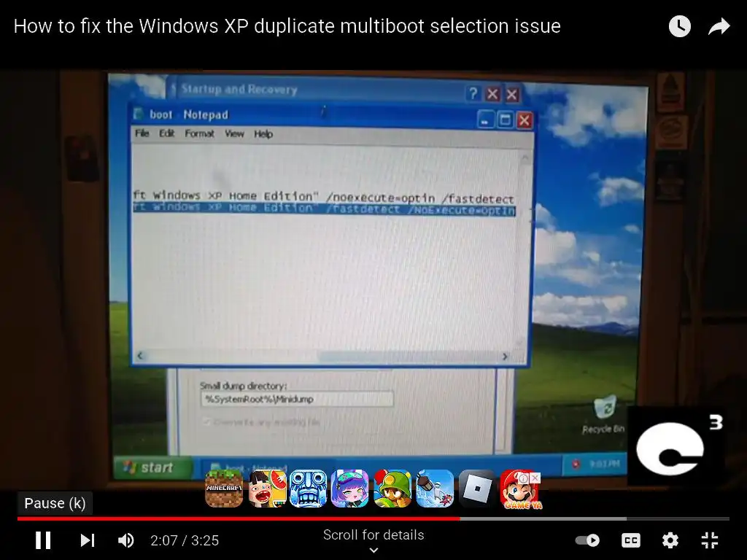Open Notepad Format menu
The width and height of the screenshot is (747, 560).
click(x=199, y=134)
